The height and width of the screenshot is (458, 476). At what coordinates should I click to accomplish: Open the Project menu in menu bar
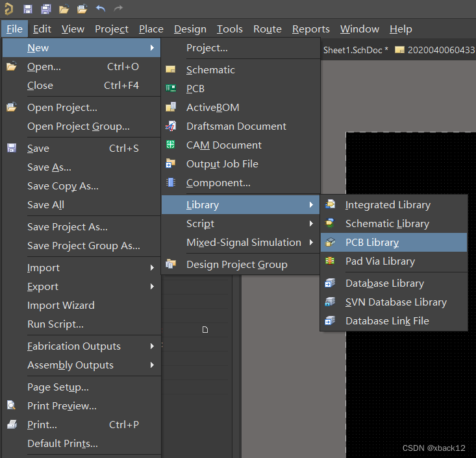click(112, 29)
